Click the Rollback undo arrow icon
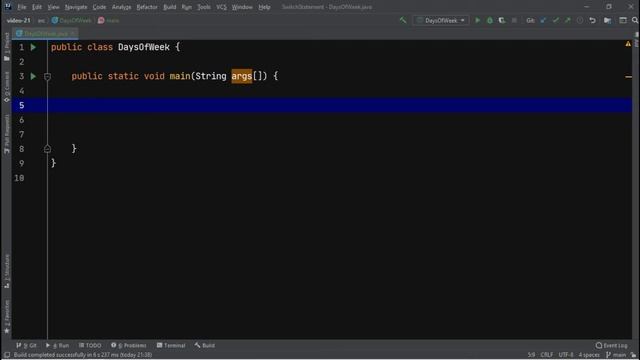The width and height of the screenshot is (640, 360). pyautogui.click(x=593, y=20)
